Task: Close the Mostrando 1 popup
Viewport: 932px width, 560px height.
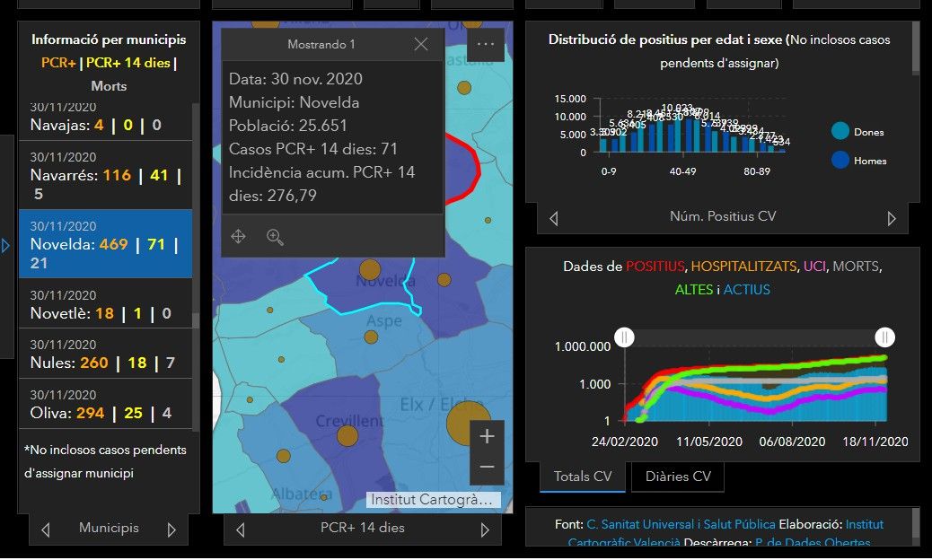Action: (421, 44)
